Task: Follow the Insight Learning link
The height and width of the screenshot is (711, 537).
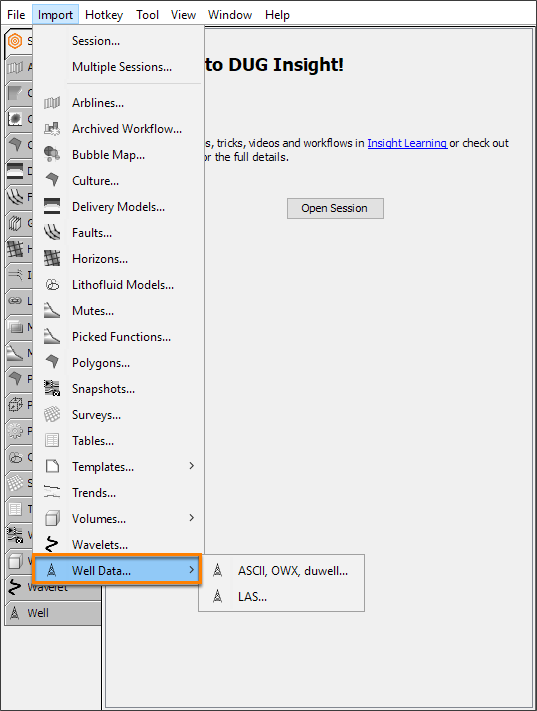Action: (x=407, y=143)
